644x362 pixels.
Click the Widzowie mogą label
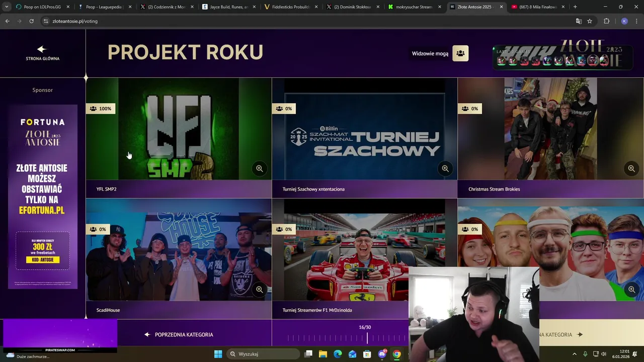(430, 54)
